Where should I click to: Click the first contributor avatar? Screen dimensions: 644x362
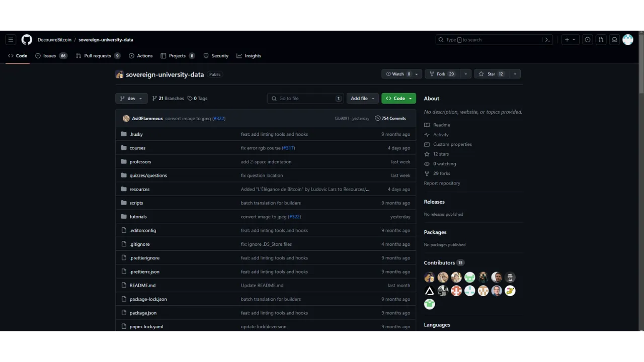429,277
